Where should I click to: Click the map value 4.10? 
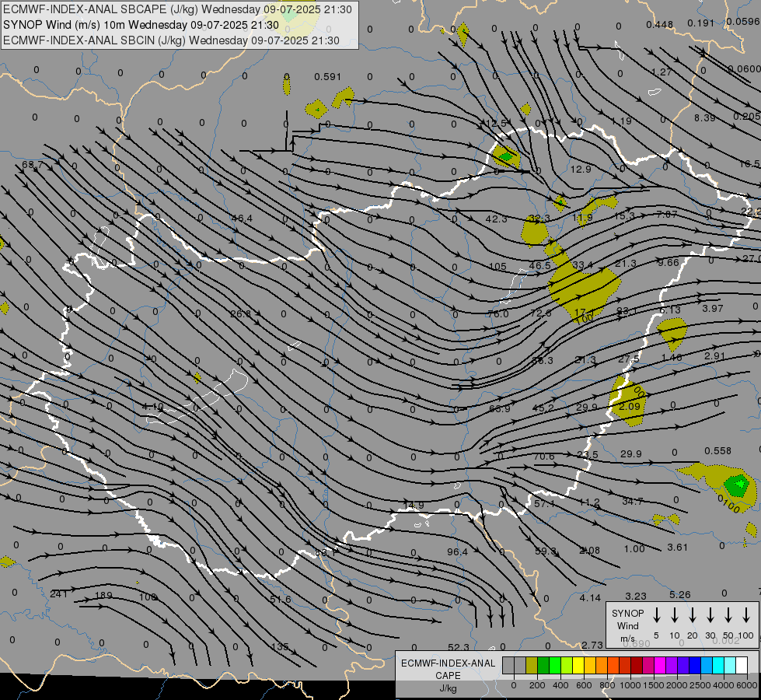[153, 407]
